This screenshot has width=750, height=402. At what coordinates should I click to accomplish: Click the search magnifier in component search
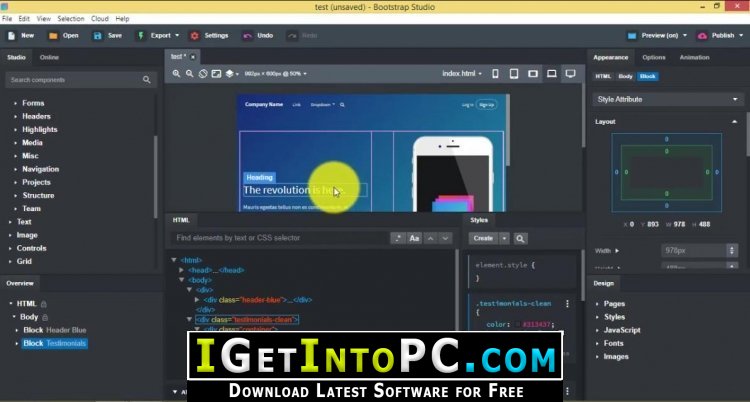click(x=146, y=80)
